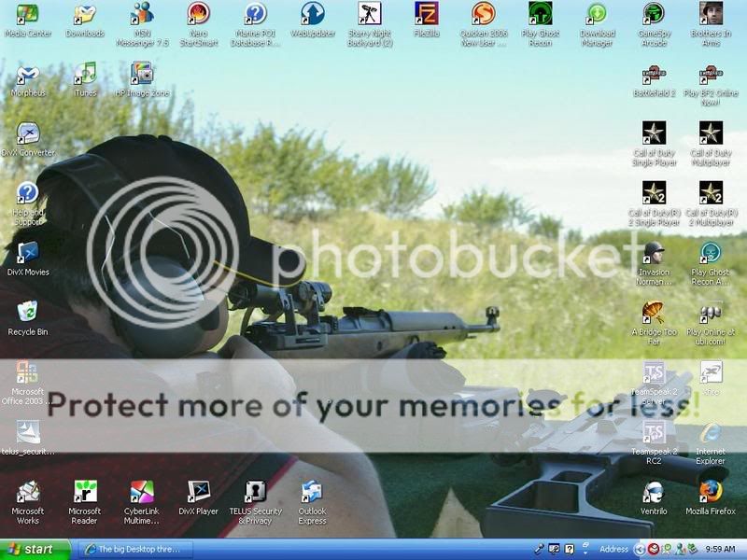This screenshot has height=560, width=747.
Task: Select 'The big Desktop thre...' taskbar window
Action: (x=140, y=549)
